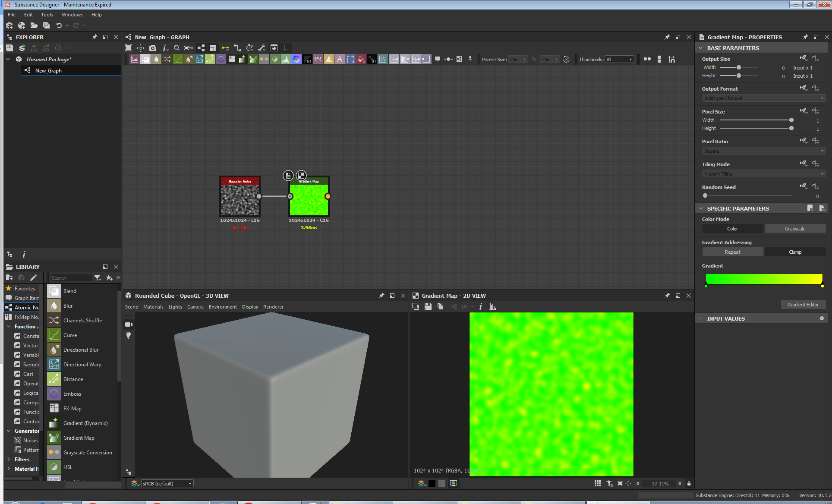The height and width of the screenshot is (504, 832).
Task: Select the Directional Warp node
Action: 82,364
